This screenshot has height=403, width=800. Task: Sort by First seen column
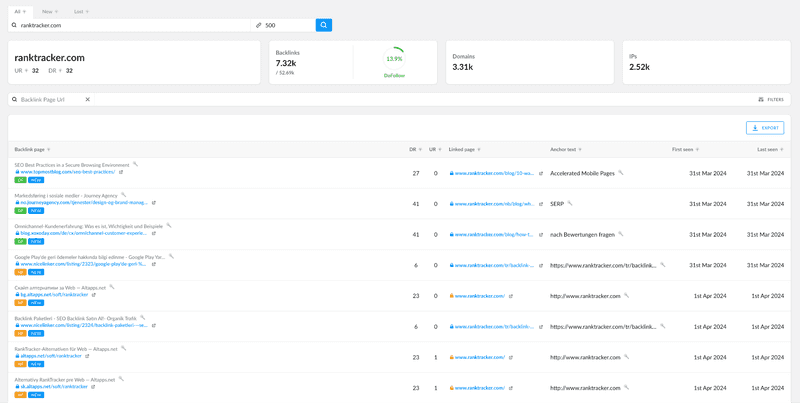pos(685,149)
